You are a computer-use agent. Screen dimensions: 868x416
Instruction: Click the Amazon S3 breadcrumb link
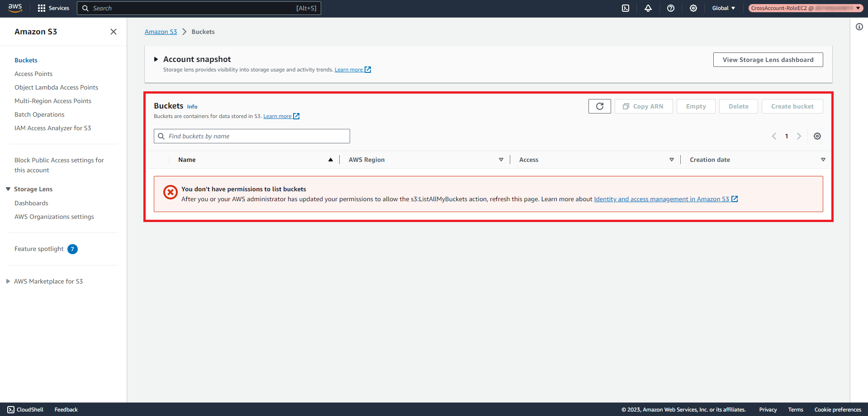click(x=161, y=32)
